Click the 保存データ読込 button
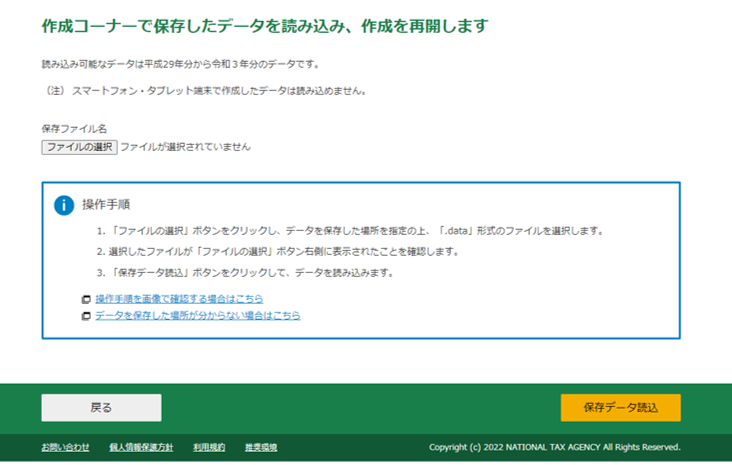732x465 pixels. coord(620,407)
